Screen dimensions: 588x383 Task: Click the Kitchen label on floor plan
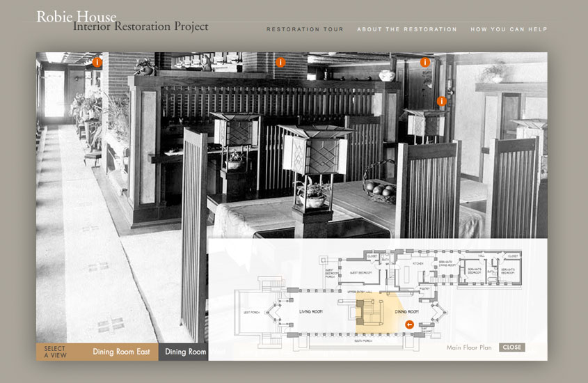(x=418, y=264)
